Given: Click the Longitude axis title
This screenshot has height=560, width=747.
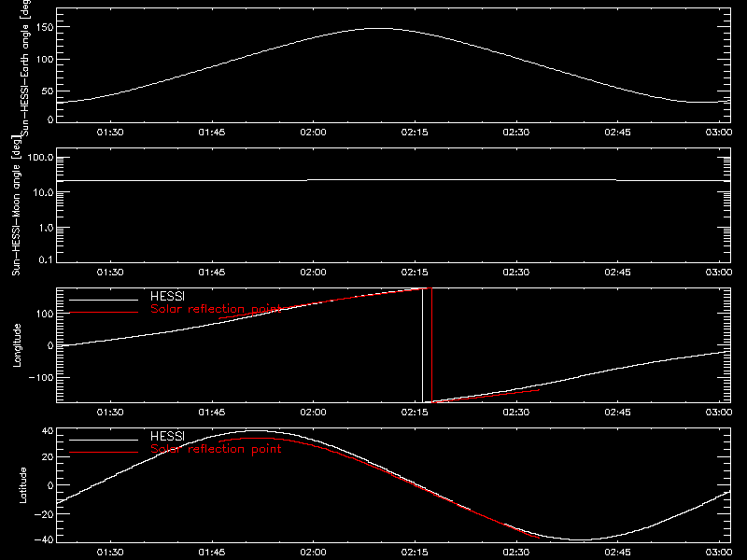Looking at the screenshot, I should coord(17,345).
